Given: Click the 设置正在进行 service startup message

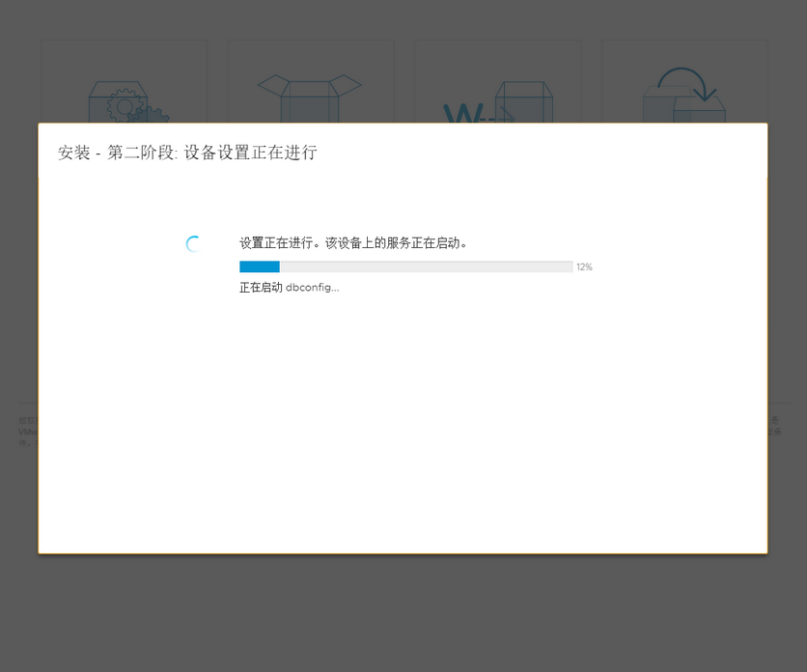Looking at the screenshot, I should point(355,242).
